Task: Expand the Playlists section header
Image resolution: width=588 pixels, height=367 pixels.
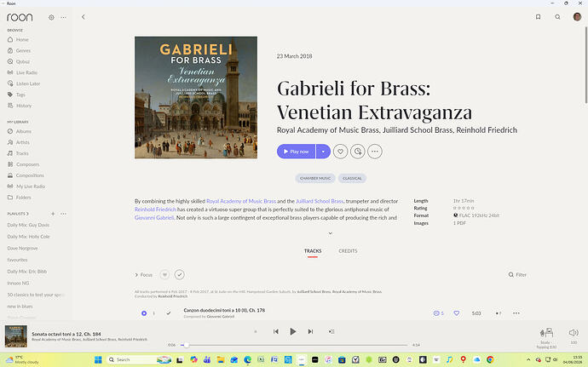Action: [x=18, y=214]
